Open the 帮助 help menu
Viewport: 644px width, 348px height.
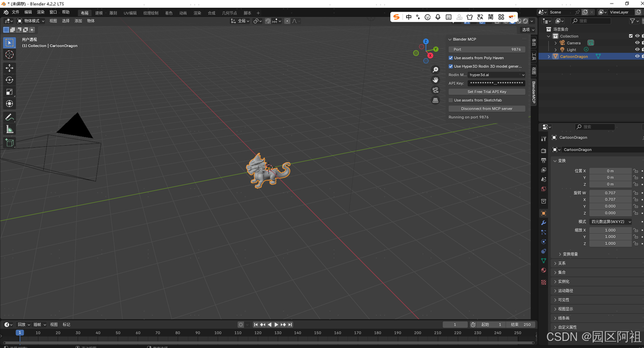pos(66,12)
